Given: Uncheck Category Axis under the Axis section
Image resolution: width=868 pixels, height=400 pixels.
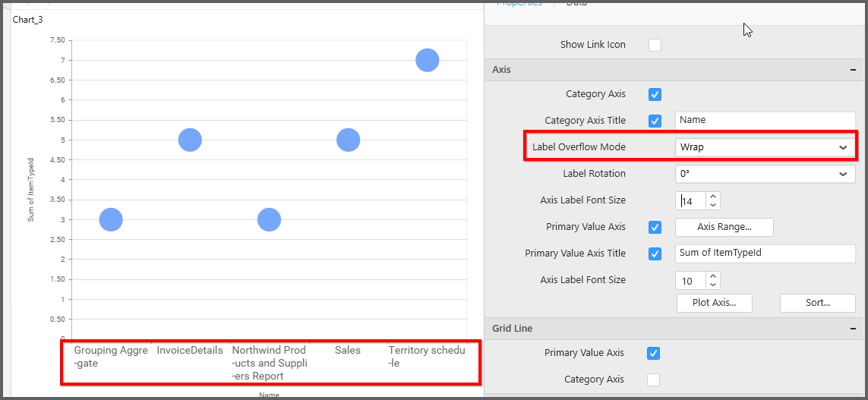Looking at the screenshot, I should pos(655,95).
